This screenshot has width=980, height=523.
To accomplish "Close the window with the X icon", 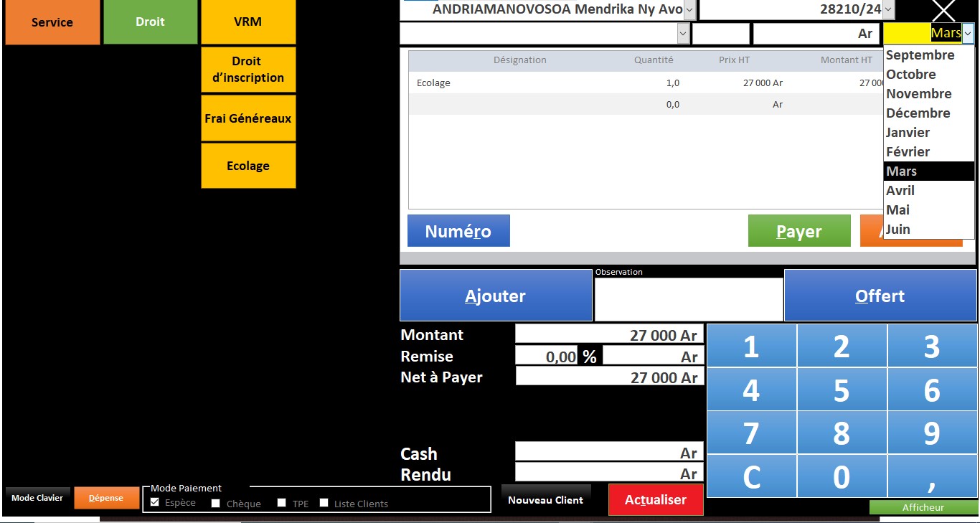I will click(943, 10).
